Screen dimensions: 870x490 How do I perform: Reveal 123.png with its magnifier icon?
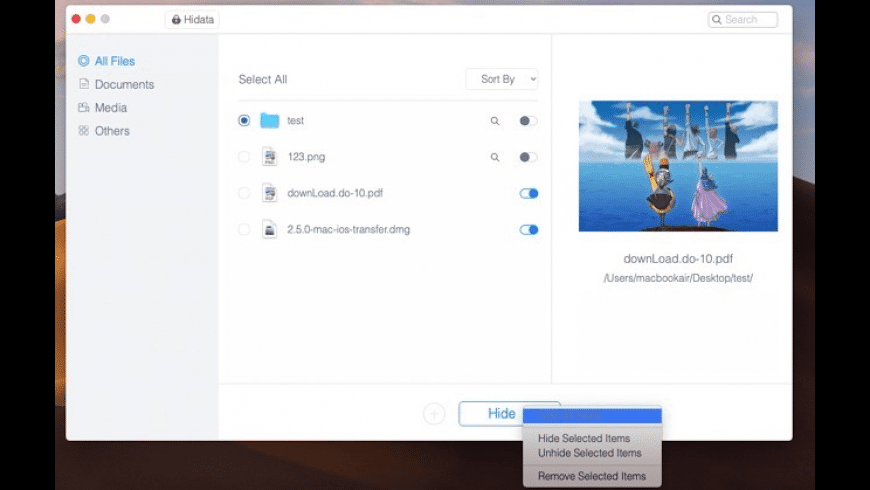tap(494, 157)
